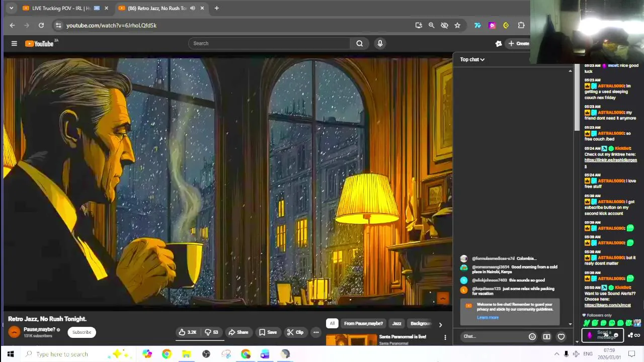Viewport: 644px width, 362px height.
Task: Click Learn more in chat welcome notice
Action: tap(488, 317)
